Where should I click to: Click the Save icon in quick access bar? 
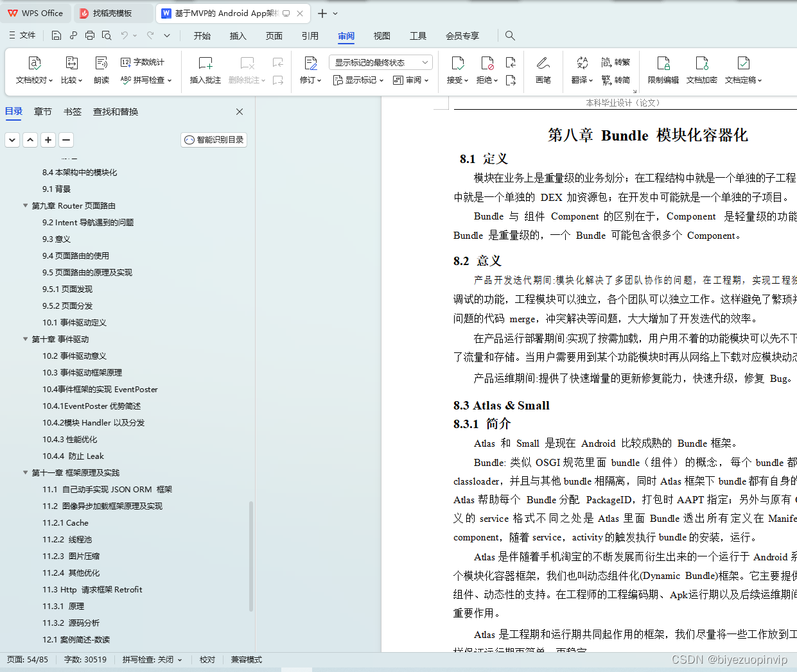coord(57,35)
